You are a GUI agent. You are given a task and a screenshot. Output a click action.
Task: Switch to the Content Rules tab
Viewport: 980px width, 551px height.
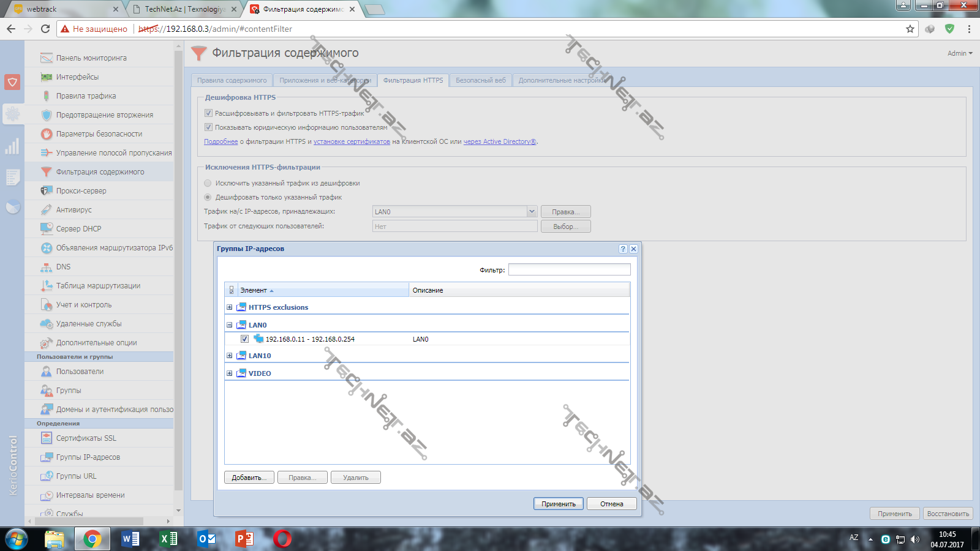[x=232, y=80]
